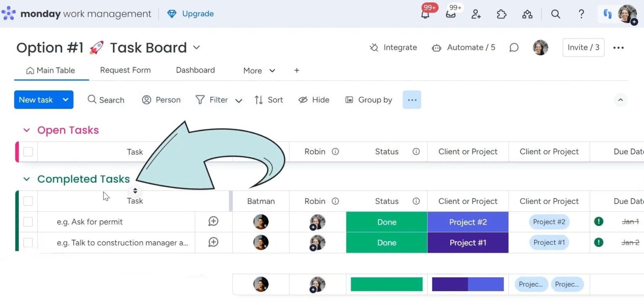Click the Integrate icon
The width and height of the screenshot is (644, 305).
pos(374,47)
